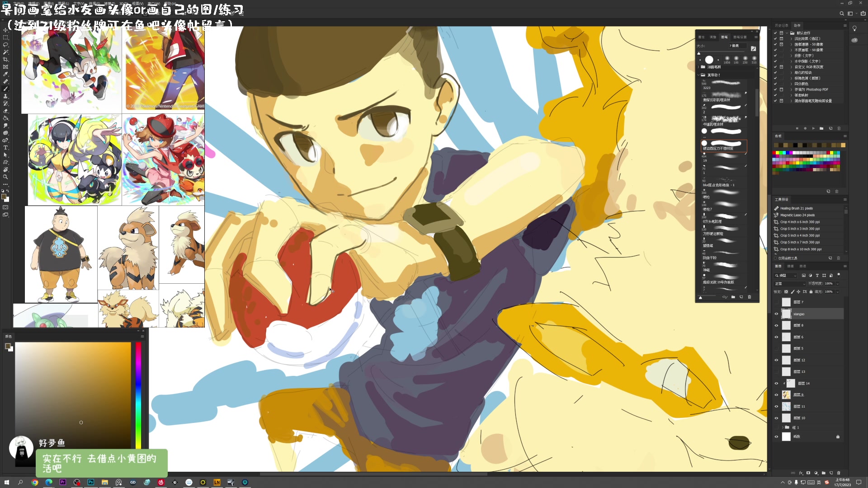Click the Windows Start button
The width and height of the screenshot is (868, 488).
(x=7, y=482)
